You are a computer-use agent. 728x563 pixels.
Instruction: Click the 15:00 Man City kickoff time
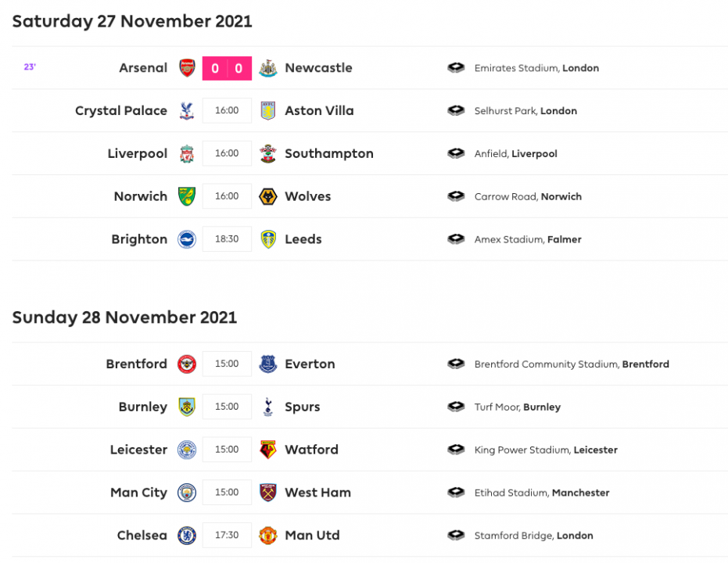pos(227,493)
